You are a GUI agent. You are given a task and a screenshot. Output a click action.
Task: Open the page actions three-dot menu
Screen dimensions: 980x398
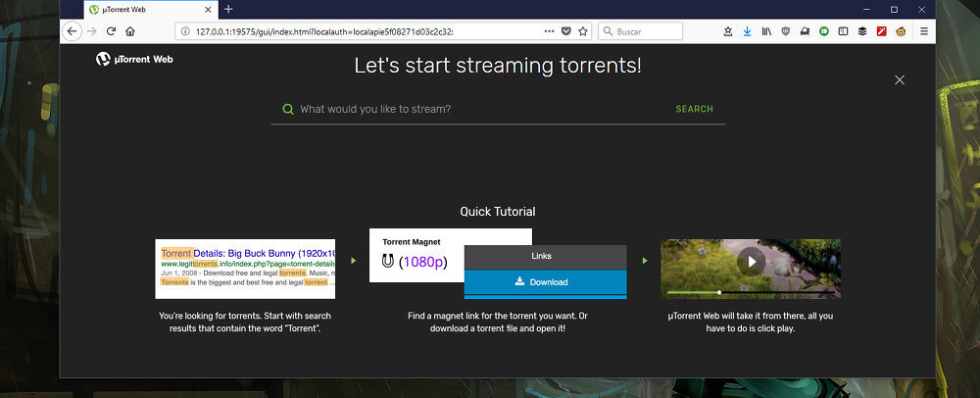[x=549, y=31]
